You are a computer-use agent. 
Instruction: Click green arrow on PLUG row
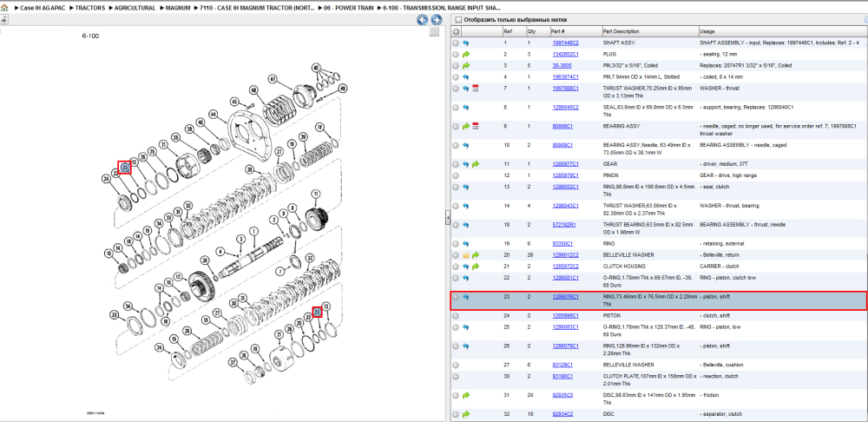click(465, 55)
